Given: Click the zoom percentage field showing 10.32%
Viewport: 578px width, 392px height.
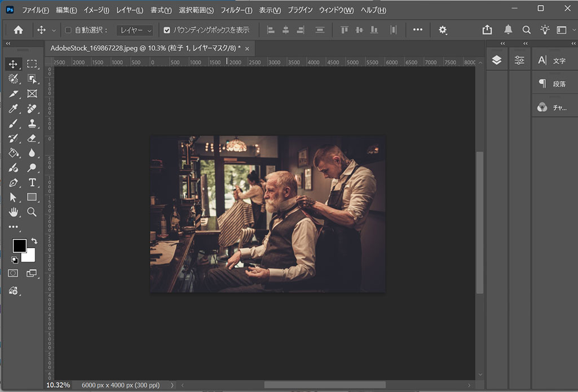Looking at the screenshot, I should click(58, 385).
